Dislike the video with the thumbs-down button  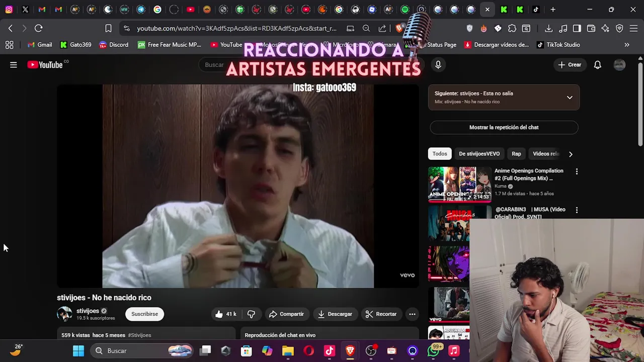251,314
